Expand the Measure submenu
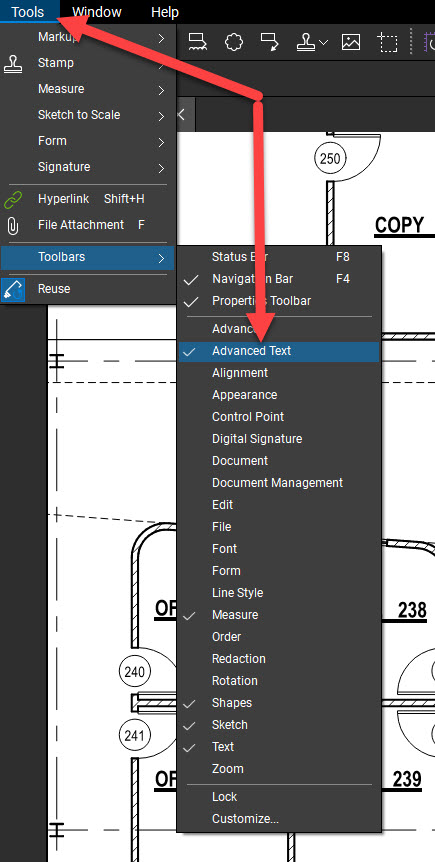 pos(88,89)
